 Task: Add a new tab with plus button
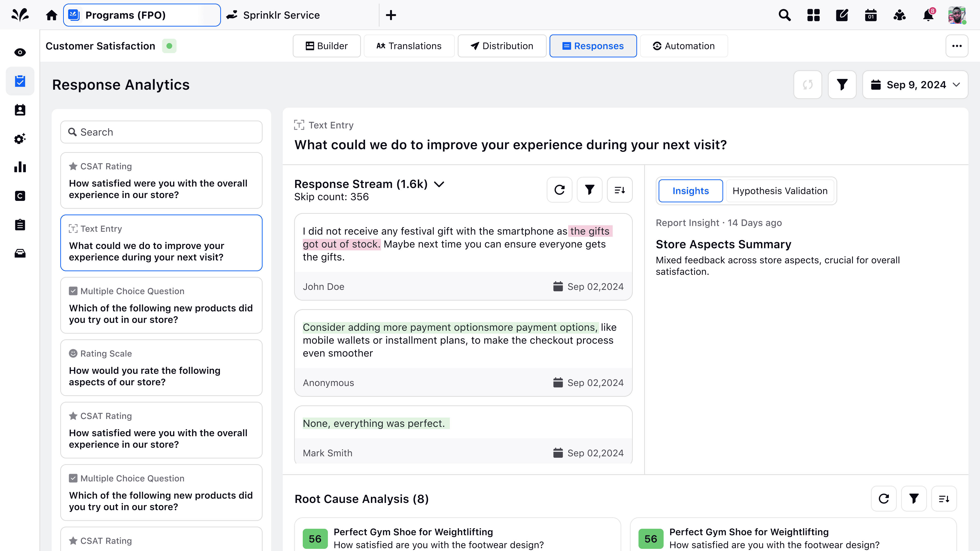(x=391, y=15)
